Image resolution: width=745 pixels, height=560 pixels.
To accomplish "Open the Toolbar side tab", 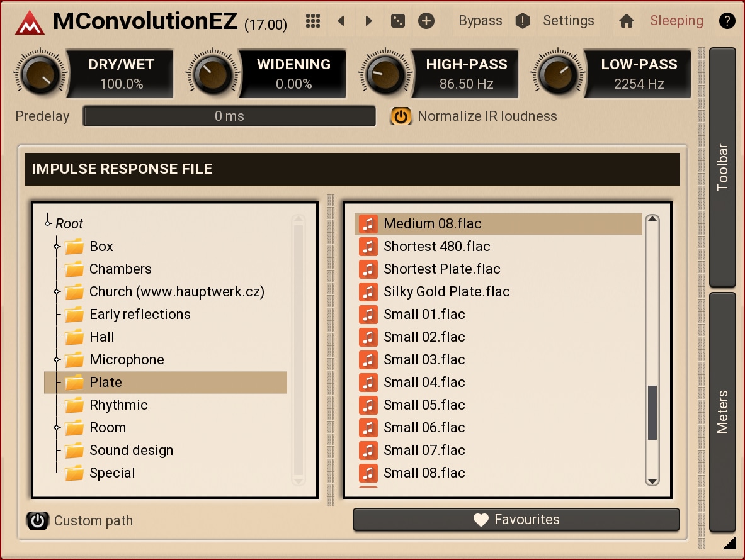I will click(x=722, y=167).
